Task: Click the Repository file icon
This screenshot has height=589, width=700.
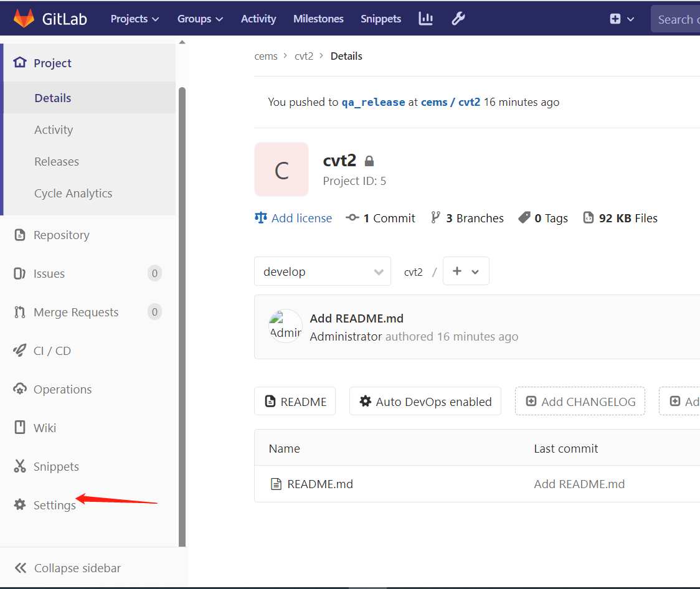Action: point(20,235)
